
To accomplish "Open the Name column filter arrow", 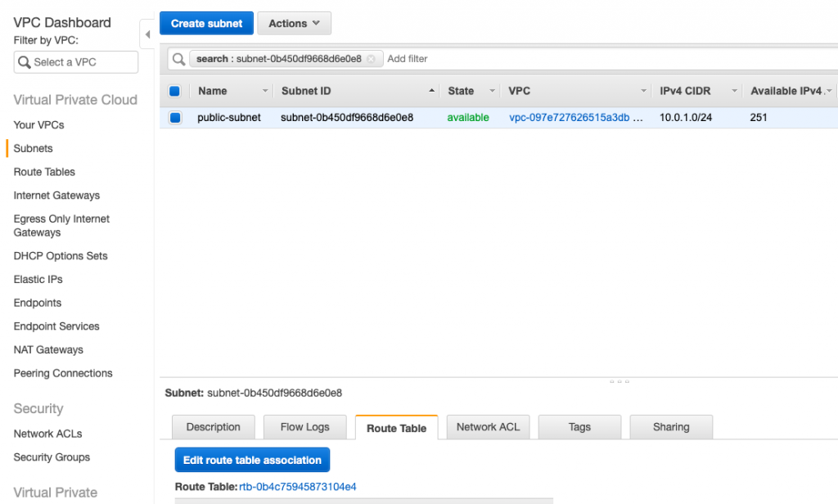I will pyautogui.click(x=264, y=91).
